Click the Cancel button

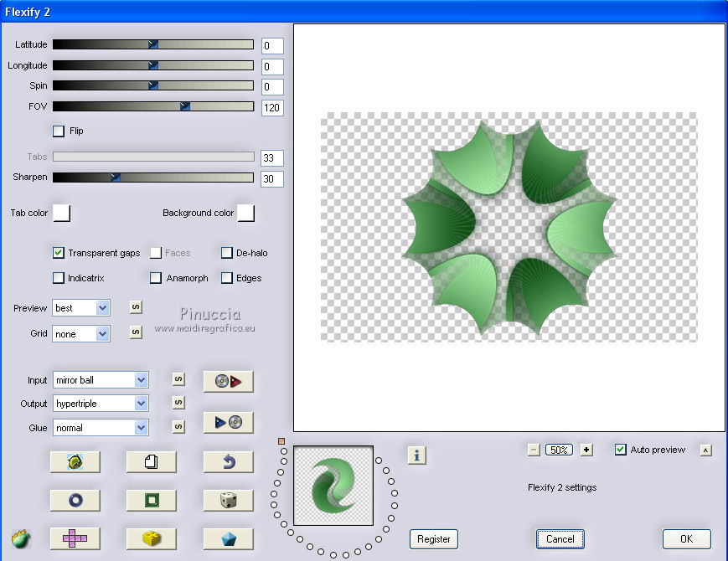point(560,539)
